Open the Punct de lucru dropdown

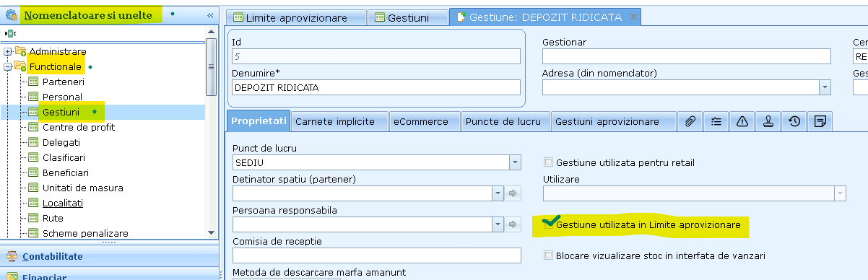coord(514,162)
